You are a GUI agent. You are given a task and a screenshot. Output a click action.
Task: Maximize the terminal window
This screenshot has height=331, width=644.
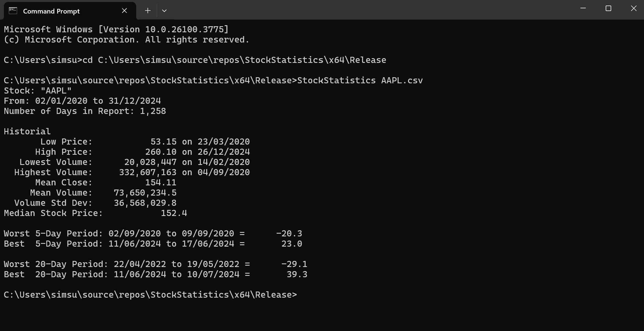(608, 9)
